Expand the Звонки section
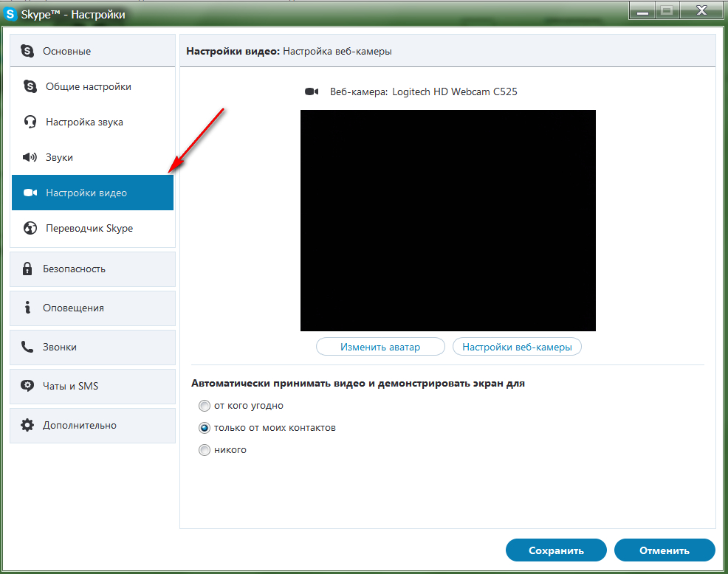The image size is (728, 574). 92,347
